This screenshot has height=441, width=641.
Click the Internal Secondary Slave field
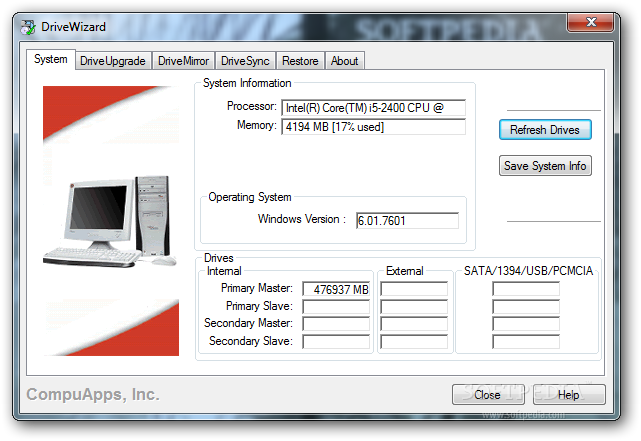[x=336, y=342]
